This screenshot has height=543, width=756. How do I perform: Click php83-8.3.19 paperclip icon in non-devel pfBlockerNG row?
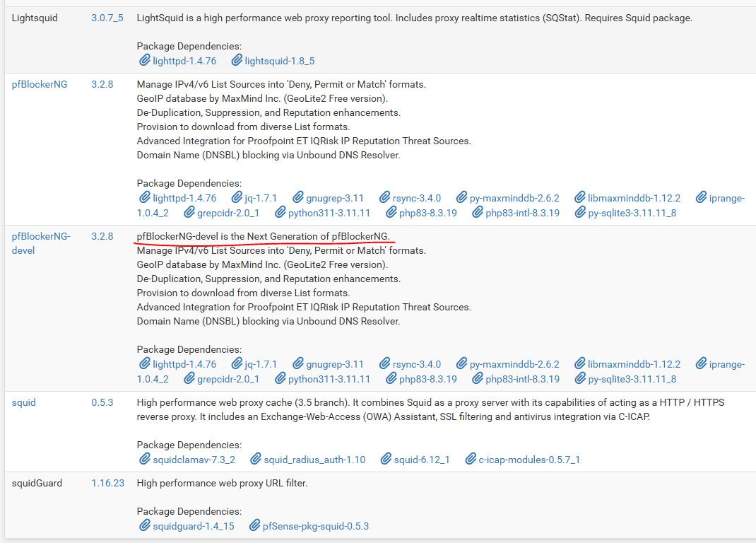coord(391,212)
